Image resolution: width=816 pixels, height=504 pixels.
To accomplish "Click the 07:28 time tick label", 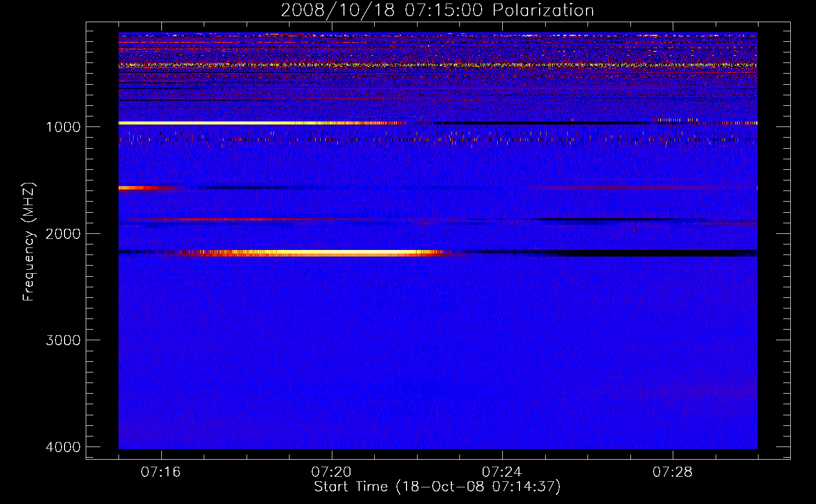I will [x=673, y=472].
